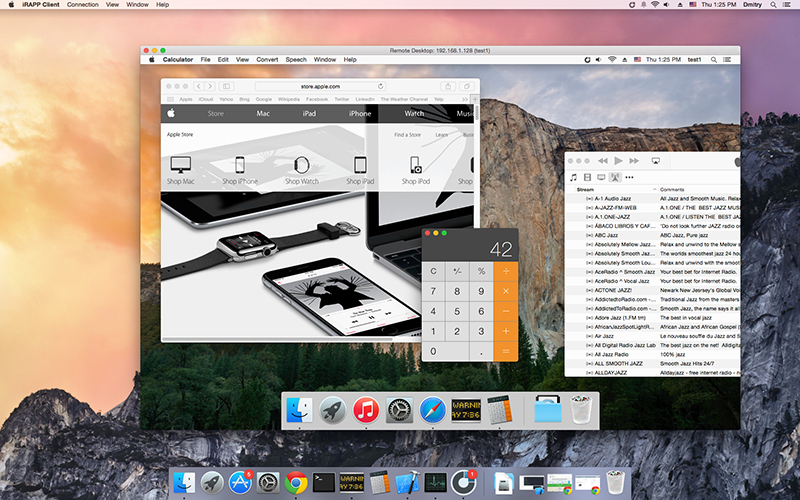This screenshot has width=800, height=500.
Task: Open the Convert menu in Calculator
Action: (x=267, y=60)
